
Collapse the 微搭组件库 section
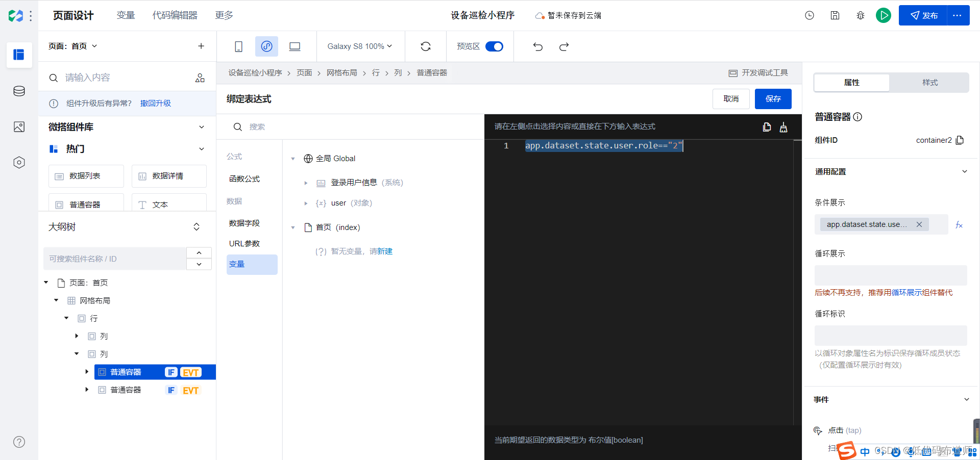pyautogui.click(x=202, y=127)
